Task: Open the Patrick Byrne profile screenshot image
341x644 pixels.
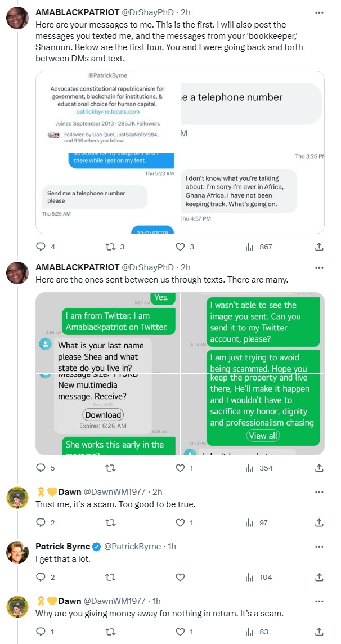Action: (108, 153)
